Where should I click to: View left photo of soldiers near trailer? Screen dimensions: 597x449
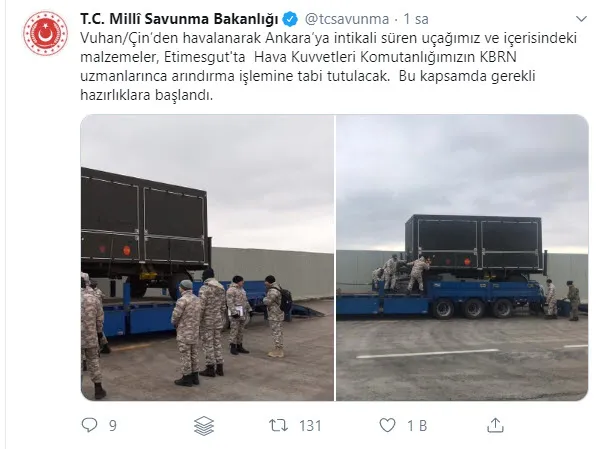coord(207,258)
